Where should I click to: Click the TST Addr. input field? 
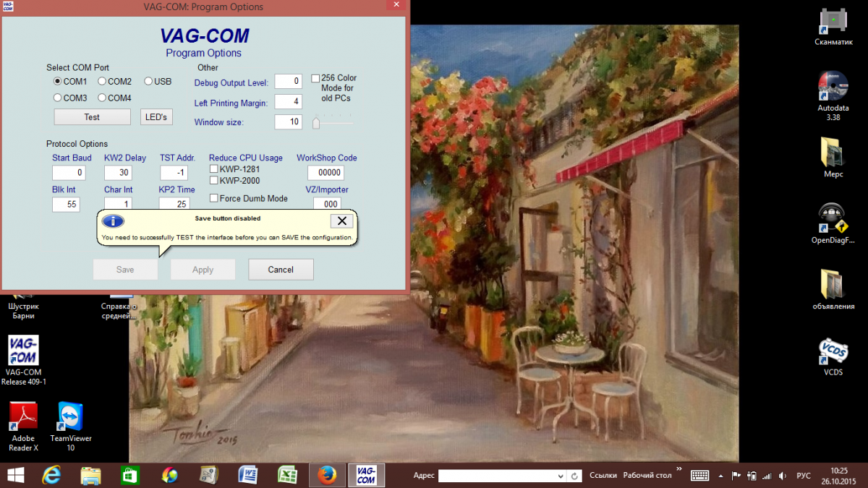pos(174,173)
